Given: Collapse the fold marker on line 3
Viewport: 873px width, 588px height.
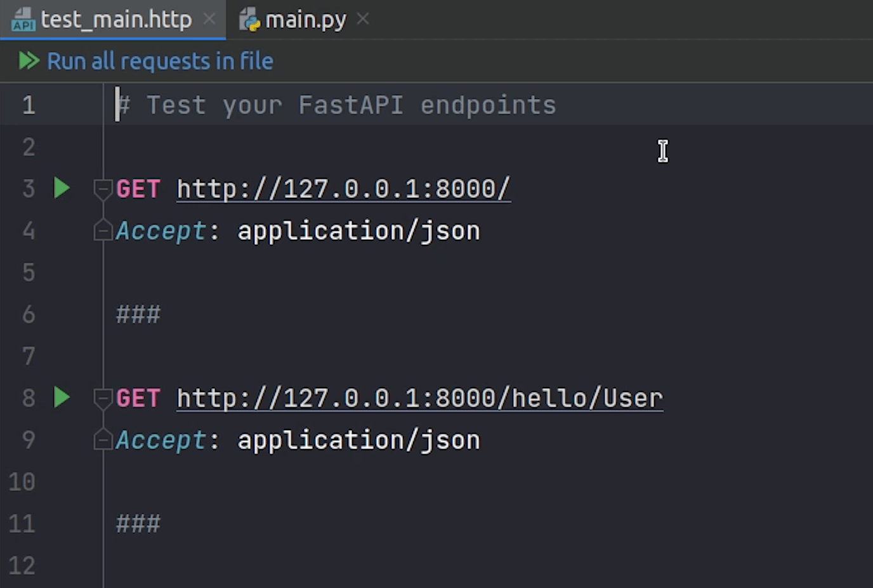Looking at the screenshot, I should [x=102, y=188].
